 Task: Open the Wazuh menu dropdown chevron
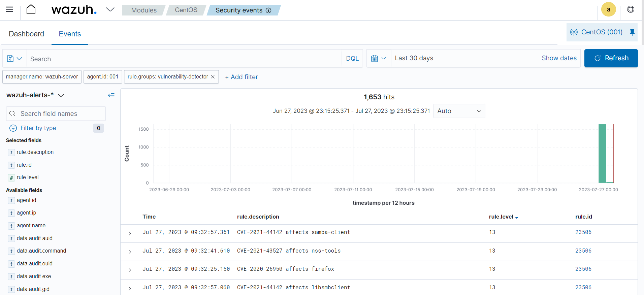pos(110,9)
